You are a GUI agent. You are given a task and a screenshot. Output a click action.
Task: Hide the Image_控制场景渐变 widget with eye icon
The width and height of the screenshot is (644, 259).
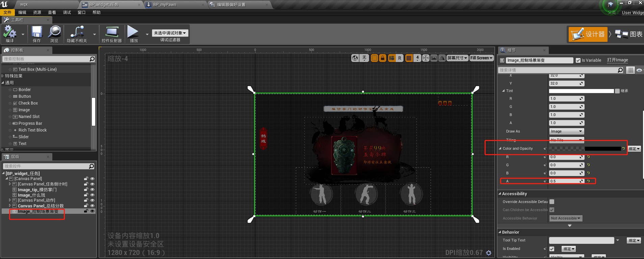point(92,211)
